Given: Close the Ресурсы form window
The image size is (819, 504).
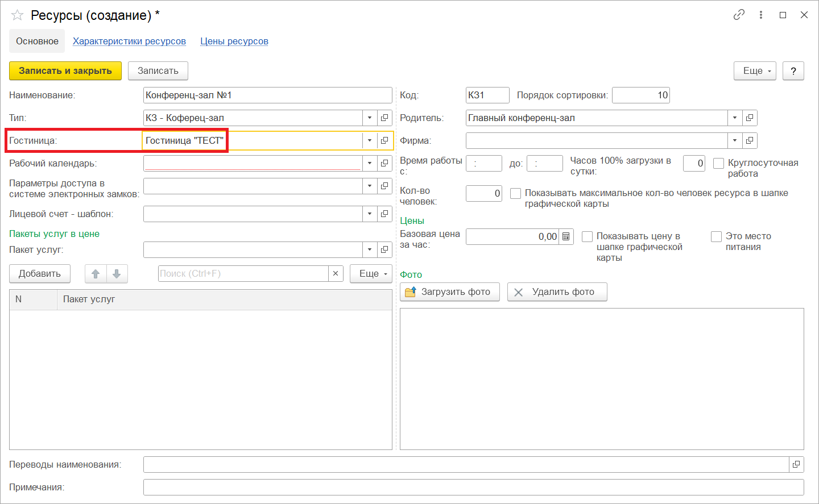Looking at the screenshot, I should 804,15.
